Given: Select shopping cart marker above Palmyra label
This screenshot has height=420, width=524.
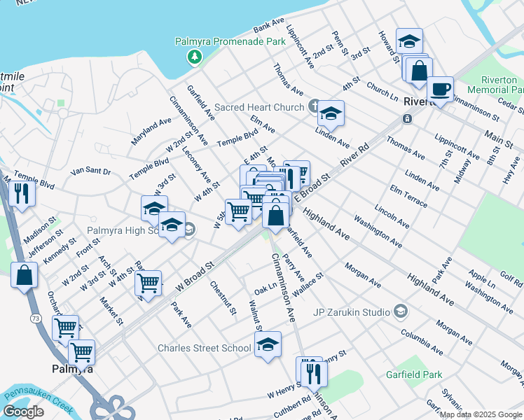Looking at the screenshot, I should click(x=81, y=353).
